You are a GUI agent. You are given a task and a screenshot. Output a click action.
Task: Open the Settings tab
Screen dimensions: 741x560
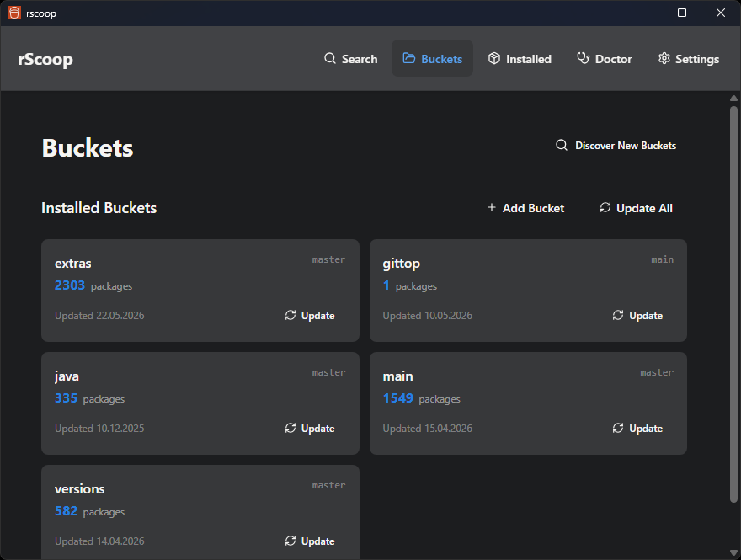(689, 59)
